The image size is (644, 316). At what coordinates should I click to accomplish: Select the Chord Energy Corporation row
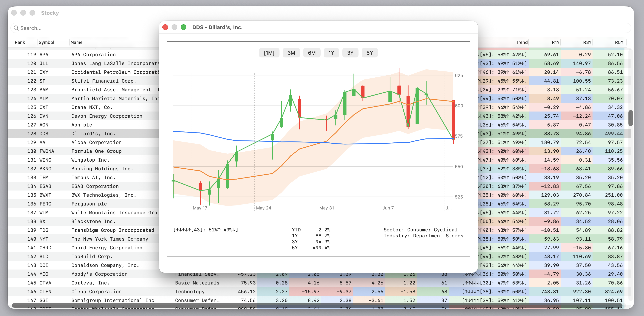pyautogui.click(x=83, y=248)
